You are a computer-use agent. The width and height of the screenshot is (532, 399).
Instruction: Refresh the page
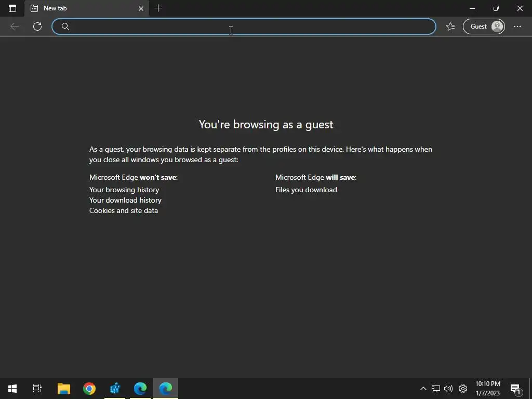pos(37,26)
